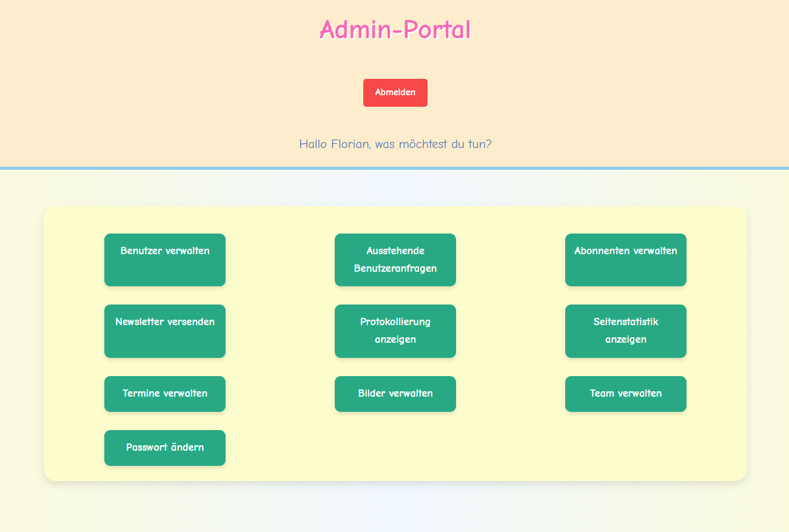Open Bilder verwalten

[x=395, y=394]
